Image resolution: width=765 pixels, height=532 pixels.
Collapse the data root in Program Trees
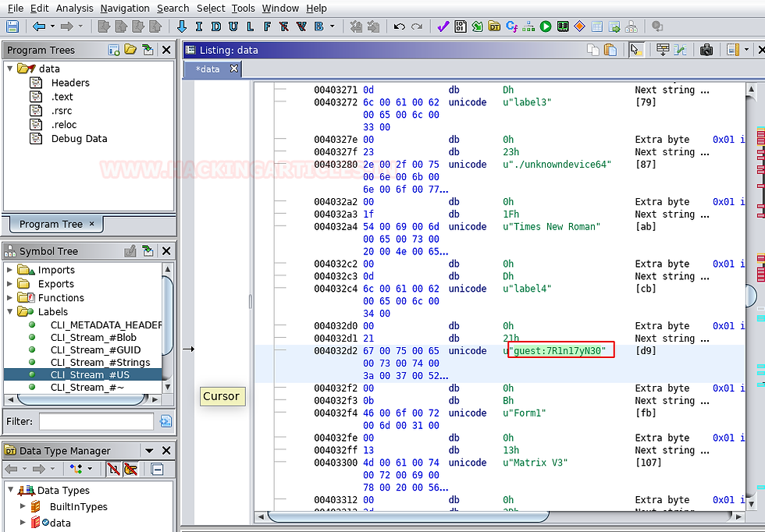[9, 69]
